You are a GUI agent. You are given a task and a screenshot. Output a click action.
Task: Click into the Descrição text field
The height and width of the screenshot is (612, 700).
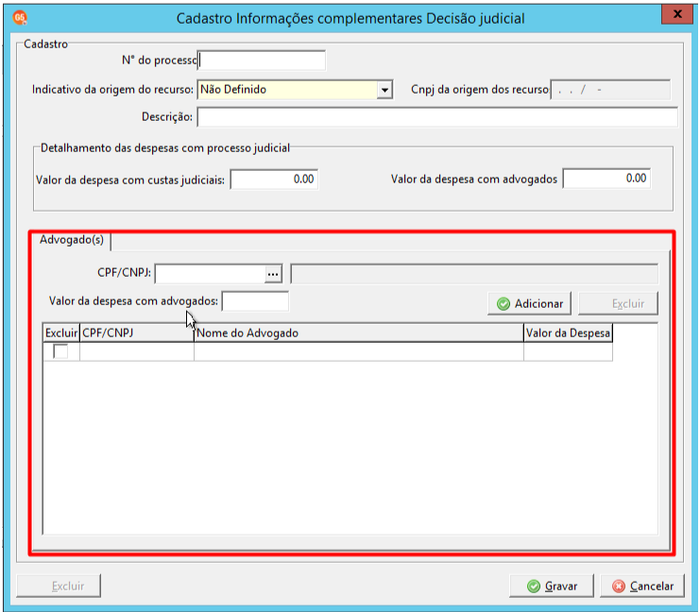(437, 117)
